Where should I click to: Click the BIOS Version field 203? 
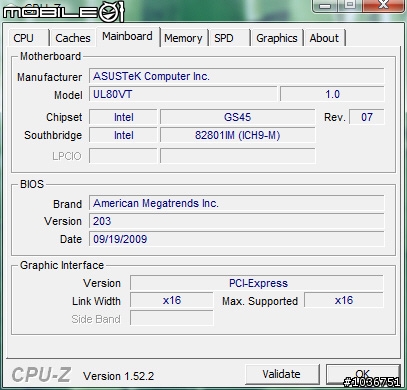pos(237,221)
